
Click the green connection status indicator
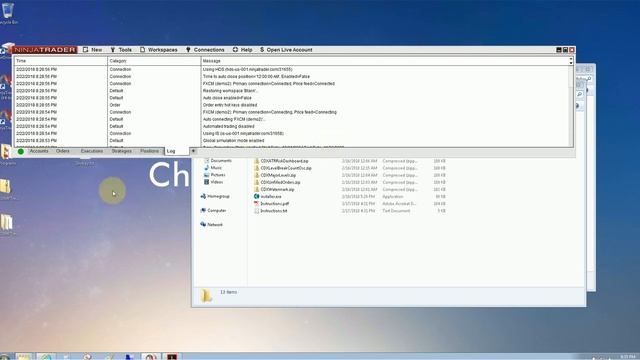(x=21, y=151)
